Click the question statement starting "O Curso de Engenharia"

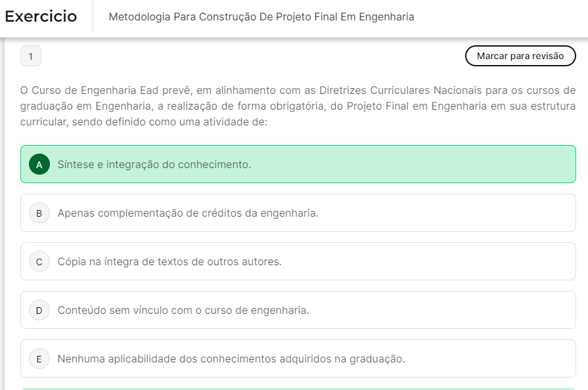pos(298,106)
